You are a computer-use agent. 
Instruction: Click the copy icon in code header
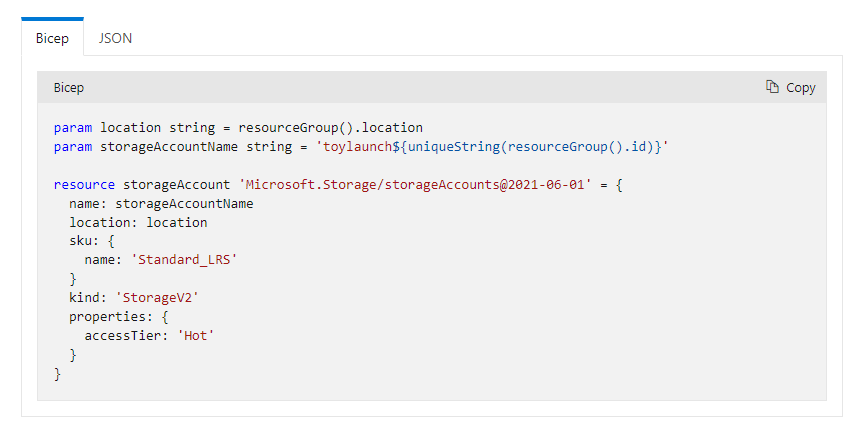[772, 87]
